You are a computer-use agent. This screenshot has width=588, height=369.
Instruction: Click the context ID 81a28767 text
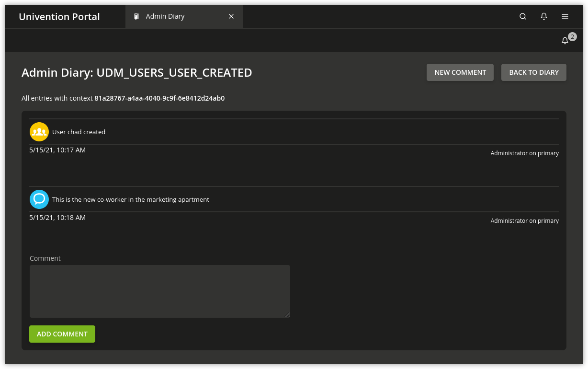click(159, 98)
